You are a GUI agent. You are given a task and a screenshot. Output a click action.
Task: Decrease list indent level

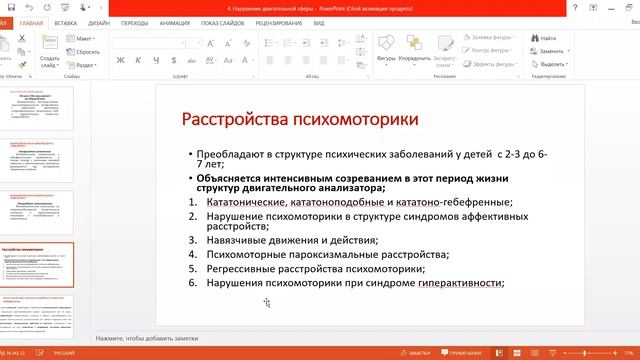tap(306, 43)
